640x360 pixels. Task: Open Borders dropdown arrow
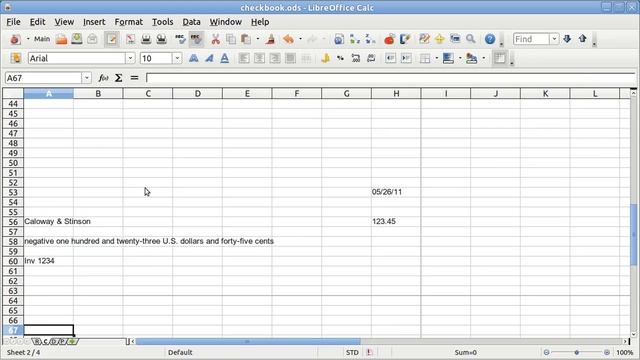pos(437,58)
